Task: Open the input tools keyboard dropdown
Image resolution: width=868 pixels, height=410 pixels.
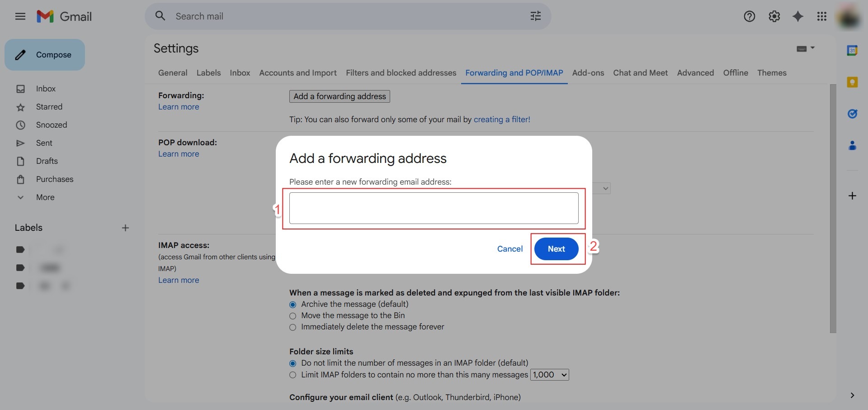Action: [x=805, y=48]
